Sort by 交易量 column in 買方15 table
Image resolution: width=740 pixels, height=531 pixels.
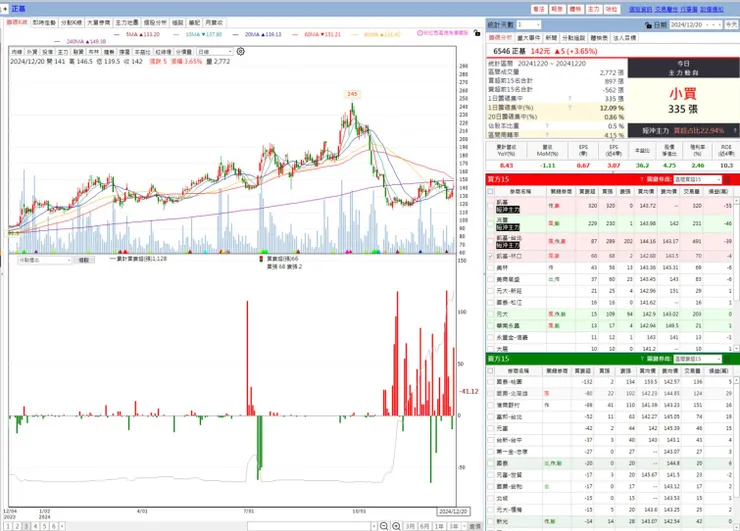691,192
